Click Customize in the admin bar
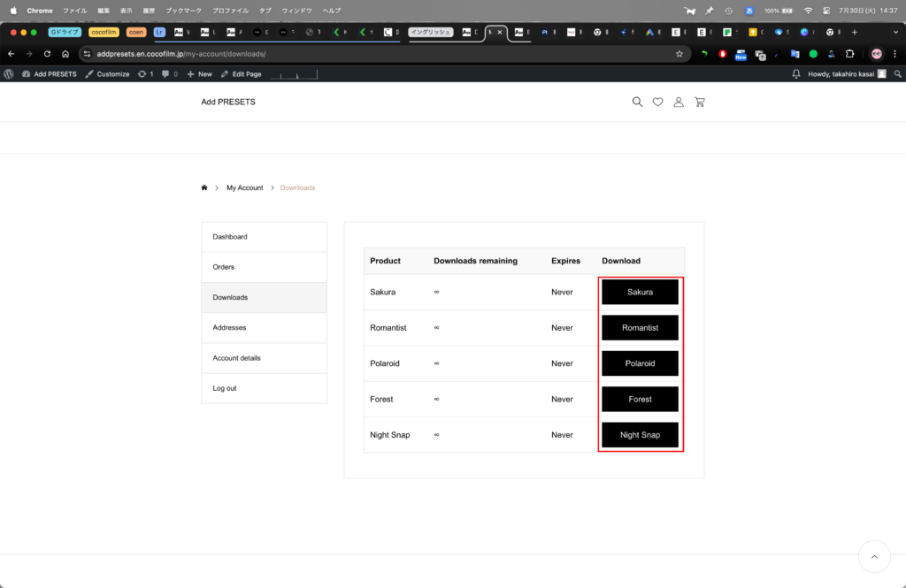 [x=107, y=74]
